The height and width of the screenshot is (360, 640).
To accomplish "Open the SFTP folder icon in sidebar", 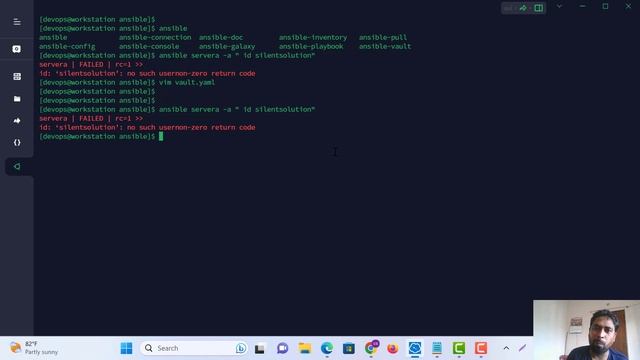I will [x=17, y=99].
